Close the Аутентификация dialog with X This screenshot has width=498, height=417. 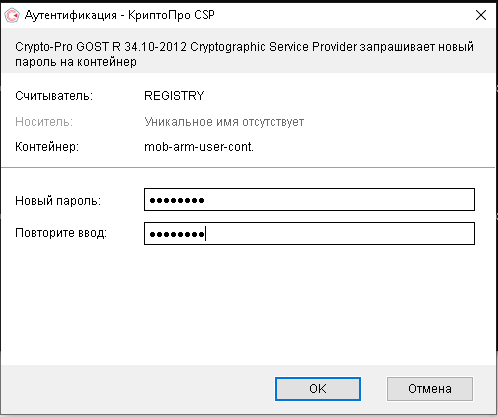tap(481, 15)
